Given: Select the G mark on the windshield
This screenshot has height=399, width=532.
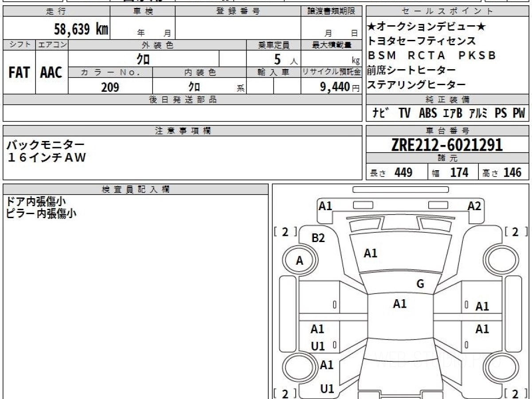Looking at the screenshot, I should pos(420,284).
